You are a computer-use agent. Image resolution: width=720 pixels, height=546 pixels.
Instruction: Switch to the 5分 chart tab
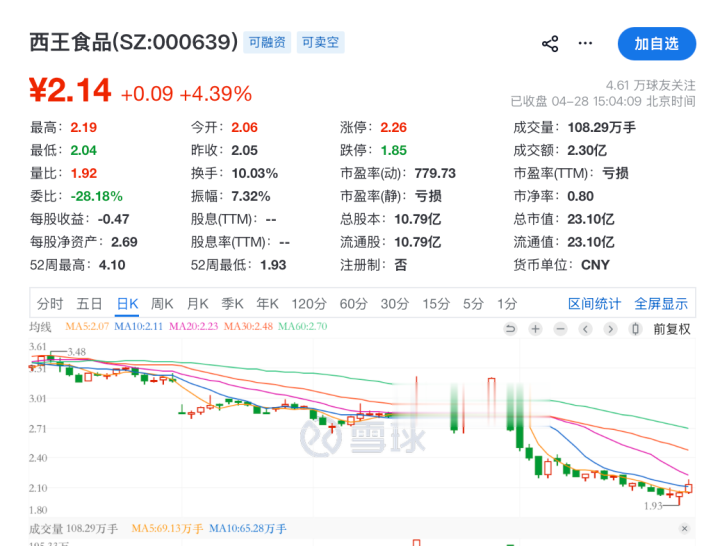click(473, 304)
